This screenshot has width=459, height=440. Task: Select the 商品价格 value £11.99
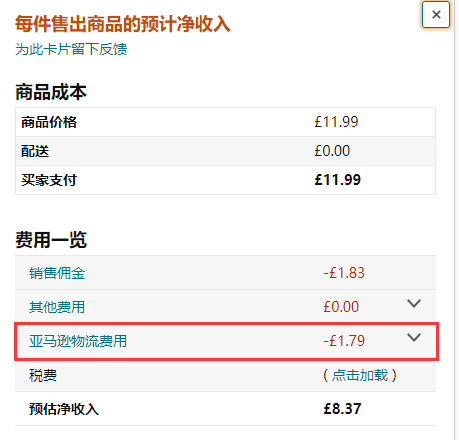point(336,122)
